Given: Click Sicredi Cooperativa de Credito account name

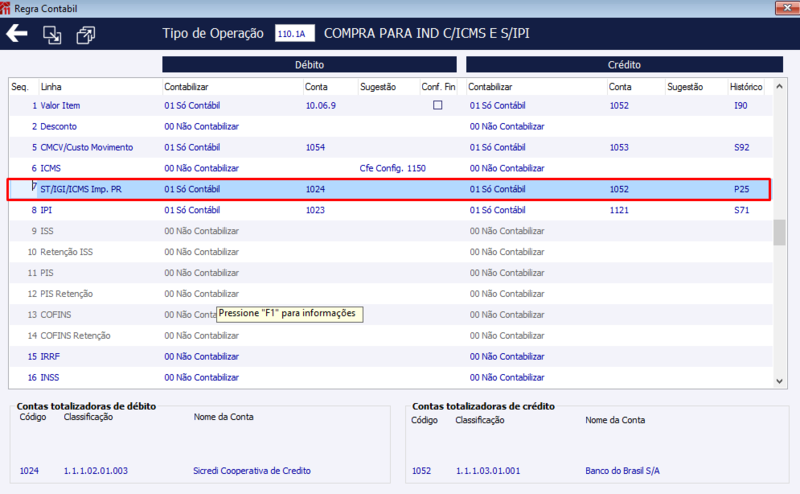Looking at the screenshot, I should (x=252, y=471).
